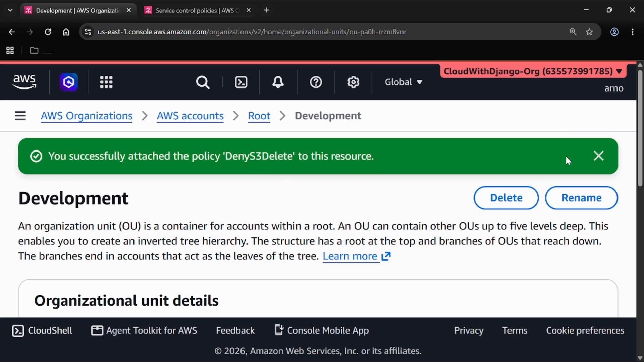Click the scrollbar down arrow
The width and height of the screenshot is (644, 362).
[640, 358]
